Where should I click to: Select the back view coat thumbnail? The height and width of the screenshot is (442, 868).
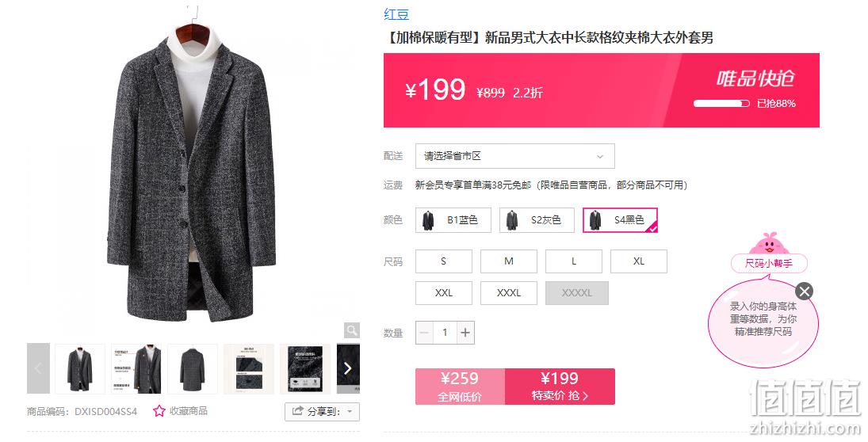click(193, 368)
